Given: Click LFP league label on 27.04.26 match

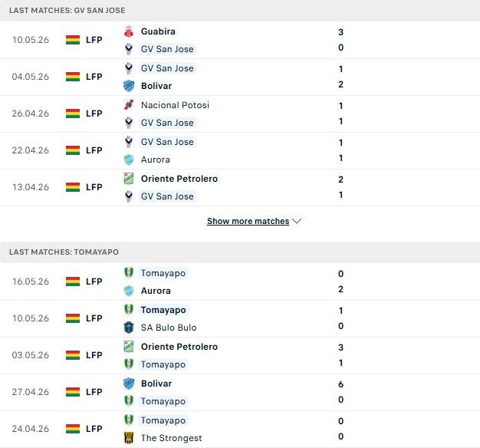Looking at the screenshot, I should click(94, 392).
